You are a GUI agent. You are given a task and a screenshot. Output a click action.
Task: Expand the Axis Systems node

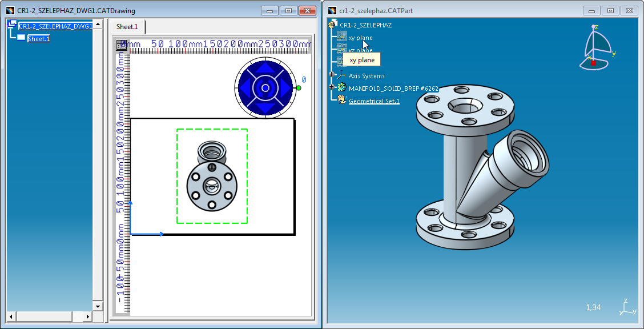click(332, 75)
